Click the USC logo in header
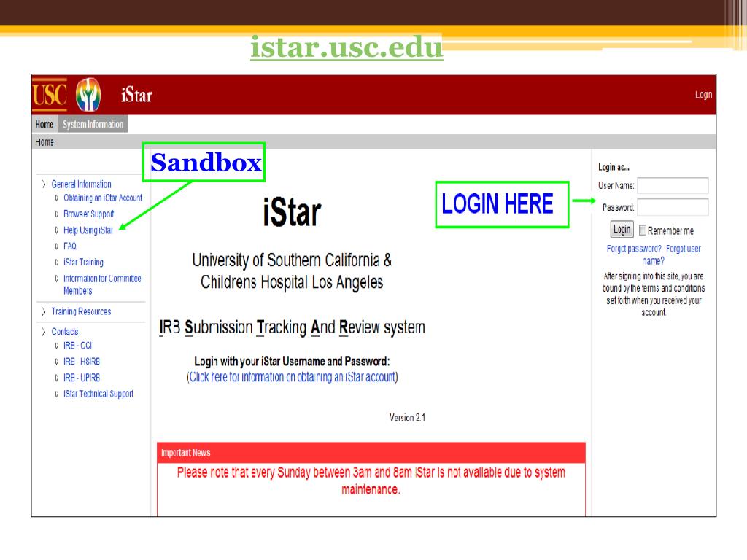 (x=50, y=94)
